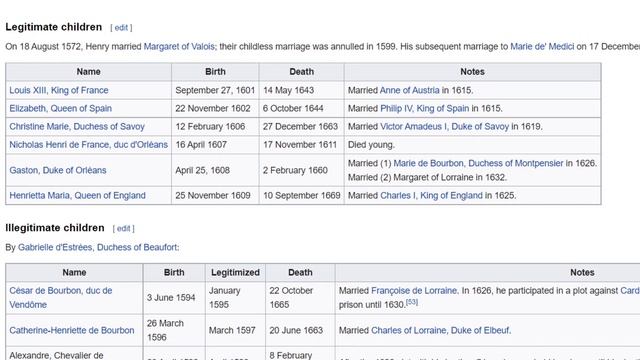640x360 pixels.
Task: Follow the Françoise de Lorraine link
Action: click(x=415, y=291)
